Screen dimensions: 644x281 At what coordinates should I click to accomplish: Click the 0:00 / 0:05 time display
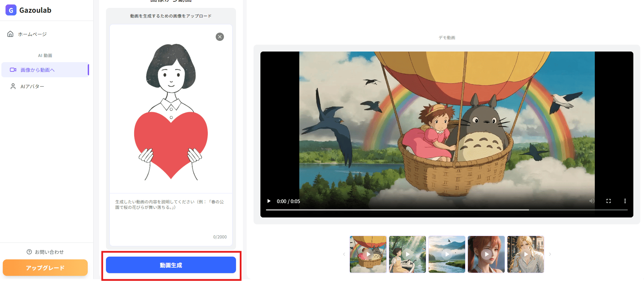point(288,201)
